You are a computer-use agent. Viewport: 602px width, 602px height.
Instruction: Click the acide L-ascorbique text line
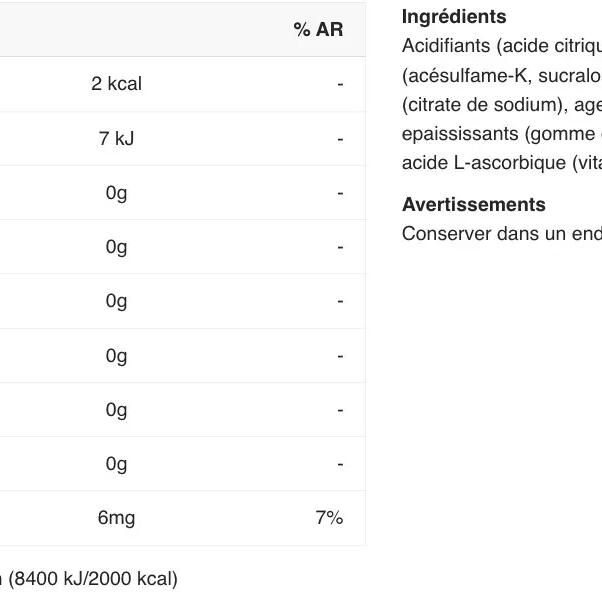tap(500, 164)
